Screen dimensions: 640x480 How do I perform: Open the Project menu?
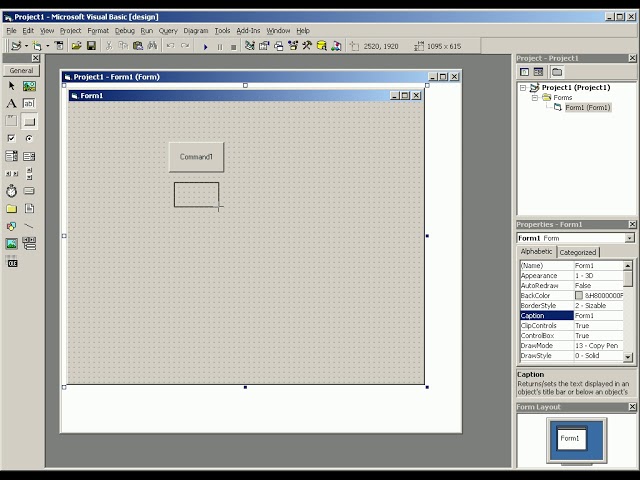[x=71, y=31]
